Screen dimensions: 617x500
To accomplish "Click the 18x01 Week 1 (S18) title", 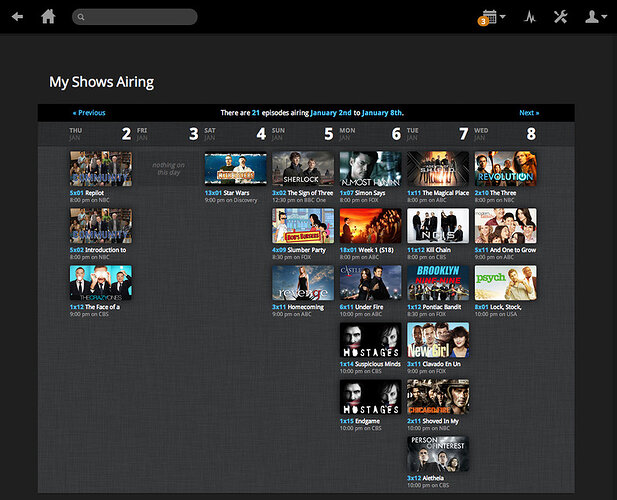I will (x=366, y=250).
